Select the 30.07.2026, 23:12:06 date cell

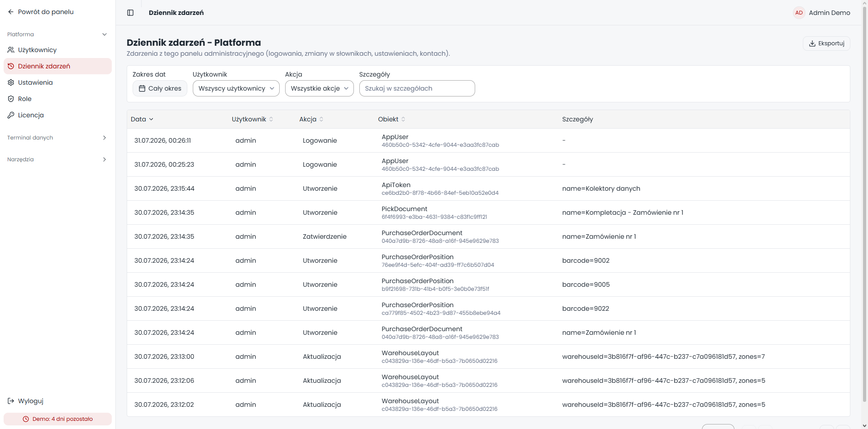[164, 381]
